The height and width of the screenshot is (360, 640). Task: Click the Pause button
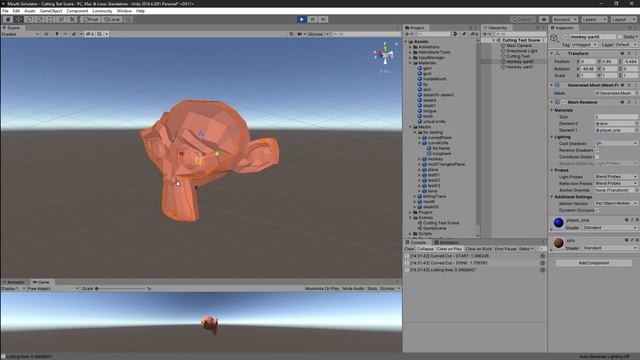point(312,19)
